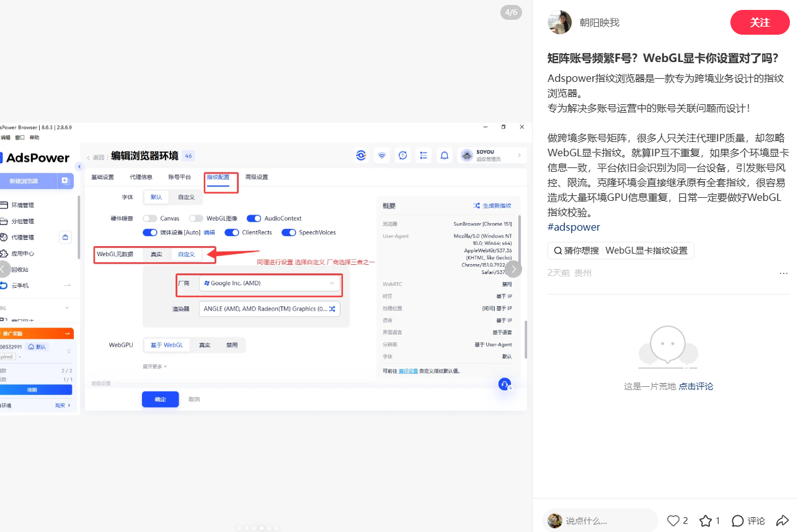Collapse the AdsPower sidebar arrow

(x=79, y=167)
